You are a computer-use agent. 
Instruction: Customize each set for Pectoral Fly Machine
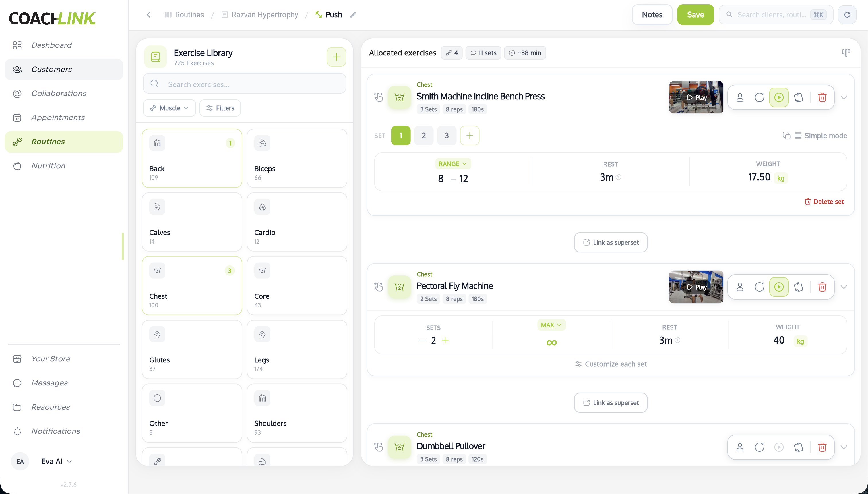tap(611, 364)
